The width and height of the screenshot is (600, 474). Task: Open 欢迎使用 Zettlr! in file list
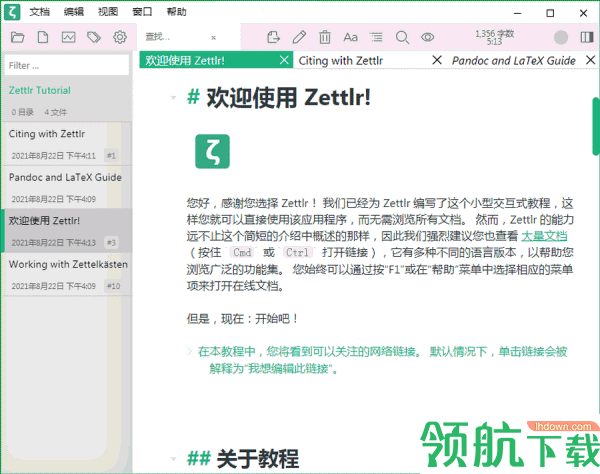tap(67, 231)
